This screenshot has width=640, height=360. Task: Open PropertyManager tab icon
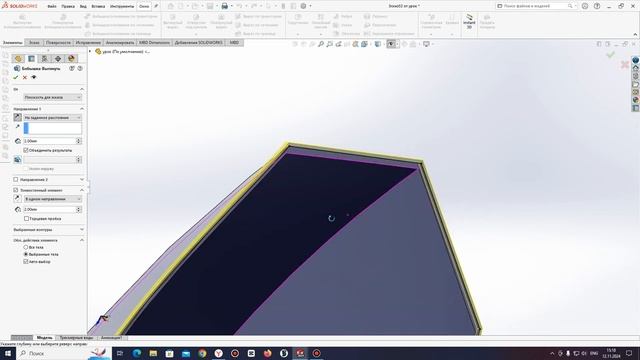click(31, 59)
